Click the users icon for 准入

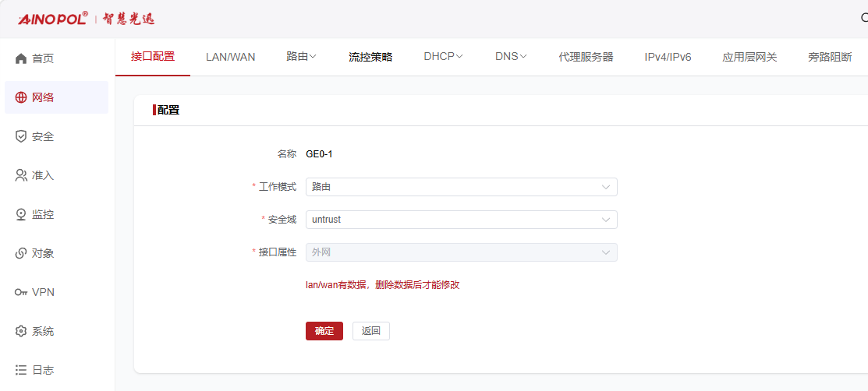[x=21, y=176]
